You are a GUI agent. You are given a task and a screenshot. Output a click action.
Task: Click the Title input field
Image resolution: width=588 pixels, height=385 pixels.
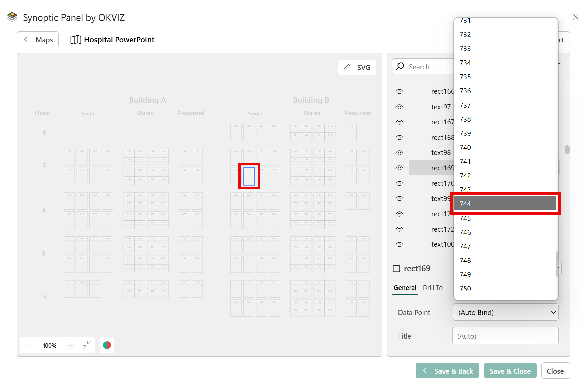[505, 336]
